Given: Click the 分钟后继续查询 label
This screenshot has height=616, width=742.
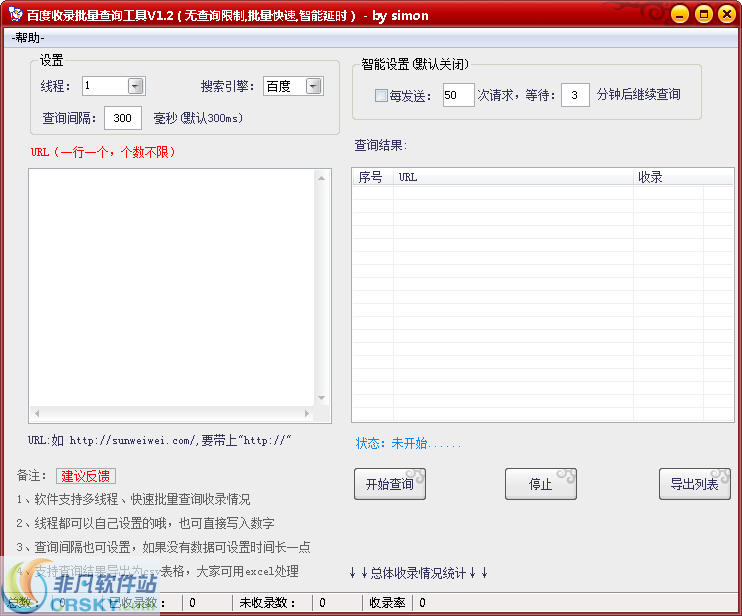Looking at the screenshot, I should (x=638, y=95).
